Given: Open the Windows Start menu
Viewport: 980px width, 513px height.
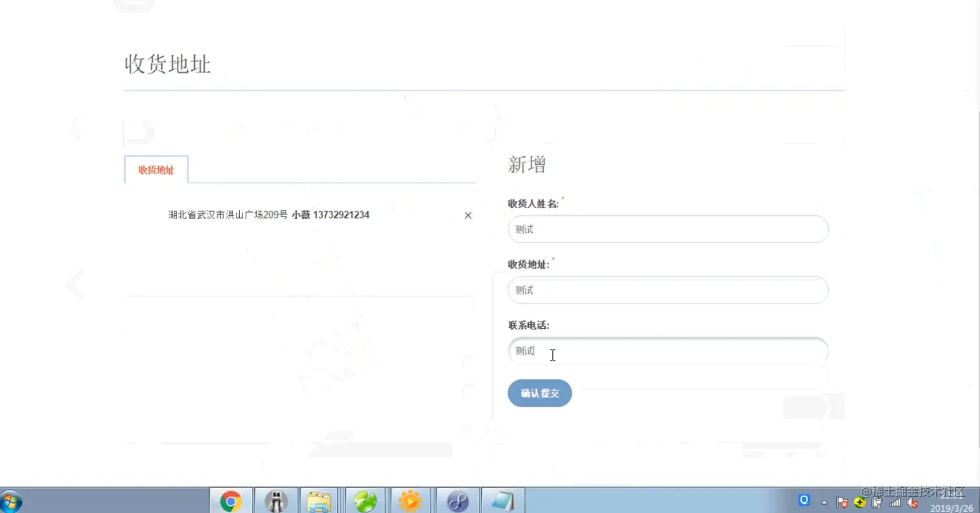Looking at the screenshot, I should [x=10, y=501].
